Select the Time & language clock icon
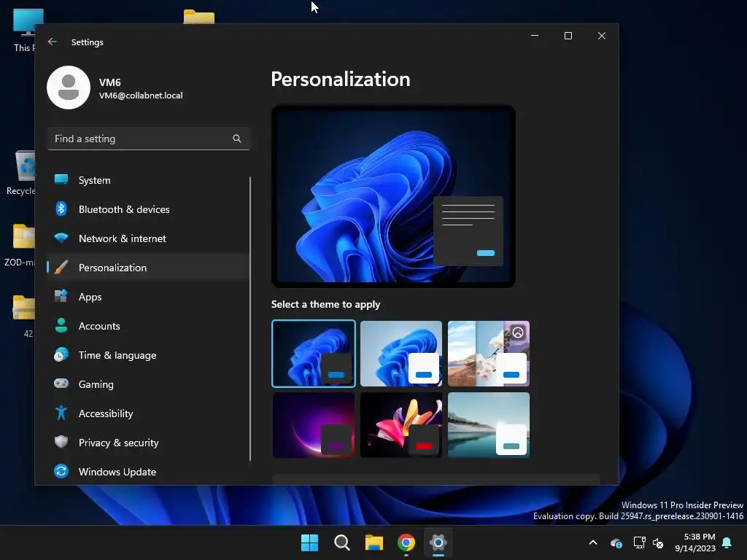The image size is (747, 560). click(61, 355)
